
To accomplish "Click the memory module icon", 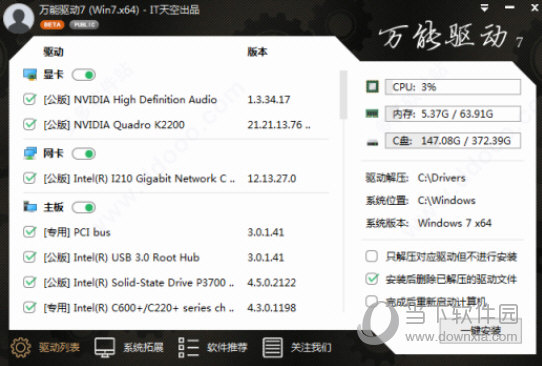I will click(372, 113).
